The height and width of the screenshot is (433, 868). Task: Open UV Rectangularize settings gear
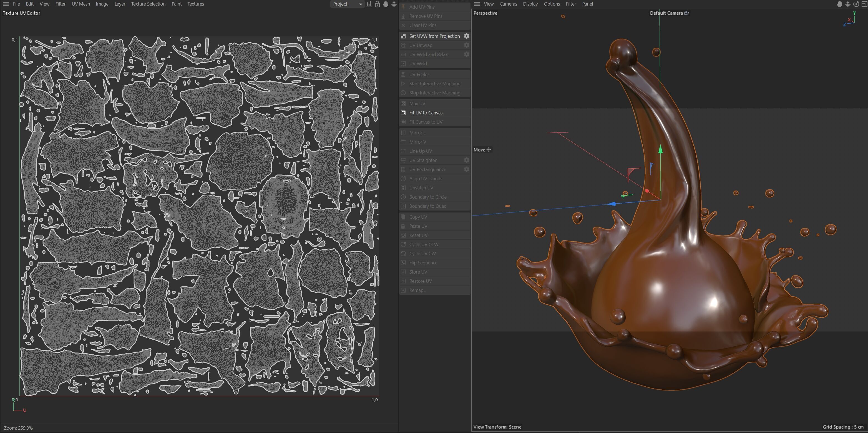[466, 169]
